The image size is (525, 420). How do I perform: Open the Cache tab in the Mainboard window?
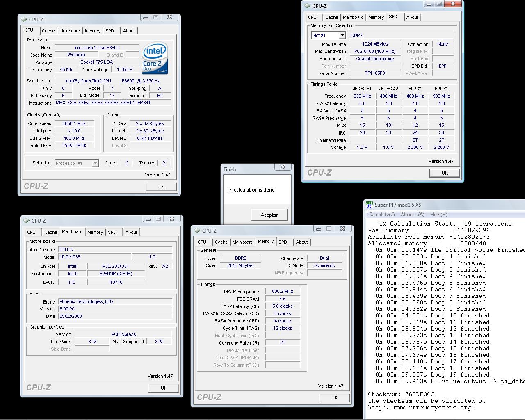tap(50, 232)
